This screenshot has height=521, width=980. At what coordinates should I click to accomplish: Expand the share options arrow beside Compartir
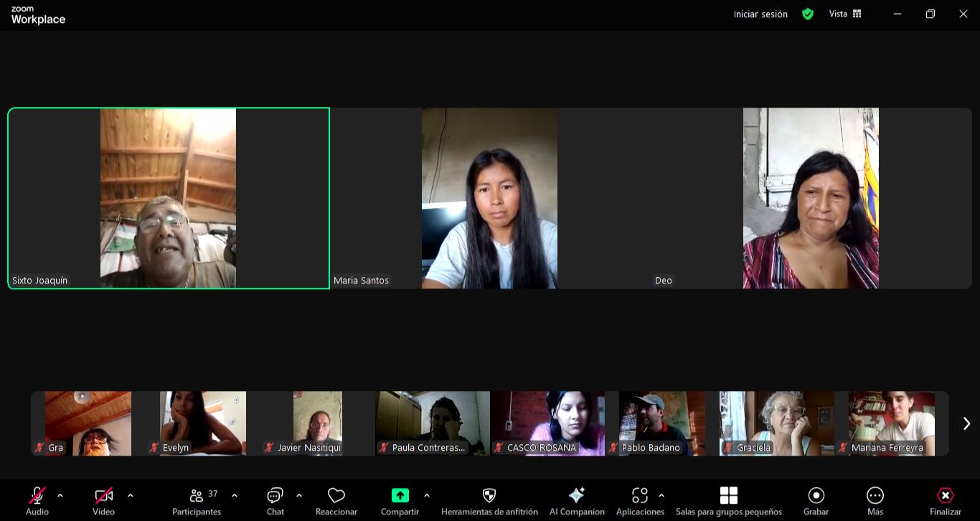[x=427, y=495]
